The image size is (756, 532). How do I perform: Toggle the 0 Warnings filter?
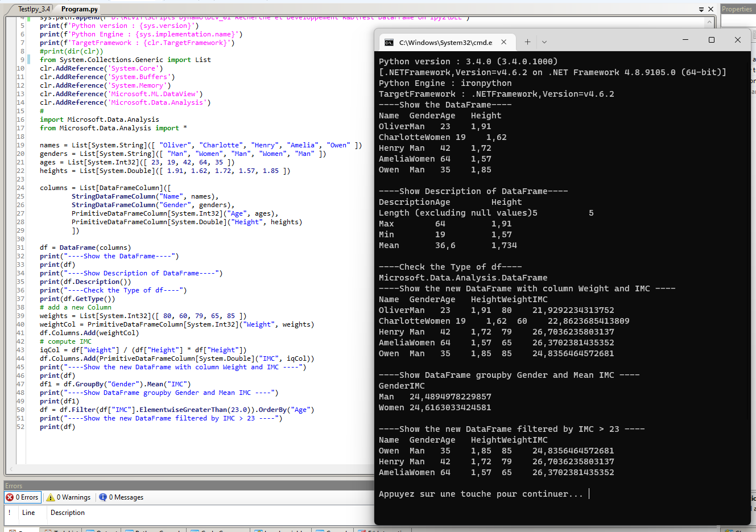click(68, 497)
